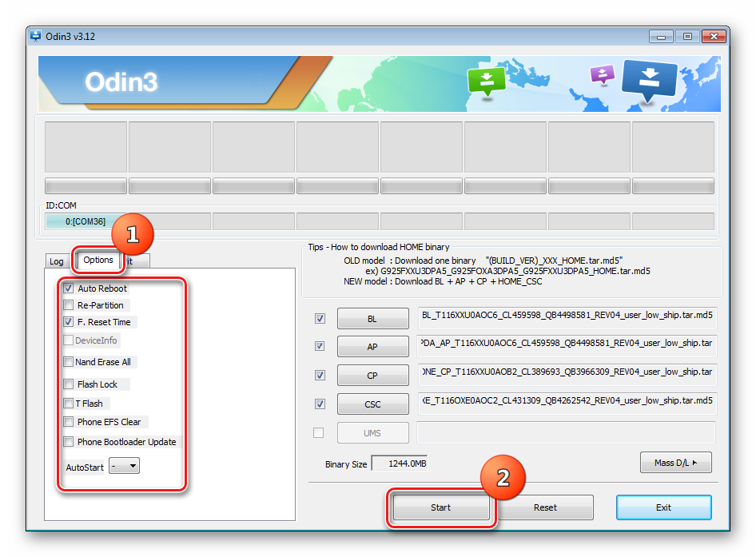756x557 pixels.
Task: Click the "ID:COM" label
Action: [x=62, y=205]
